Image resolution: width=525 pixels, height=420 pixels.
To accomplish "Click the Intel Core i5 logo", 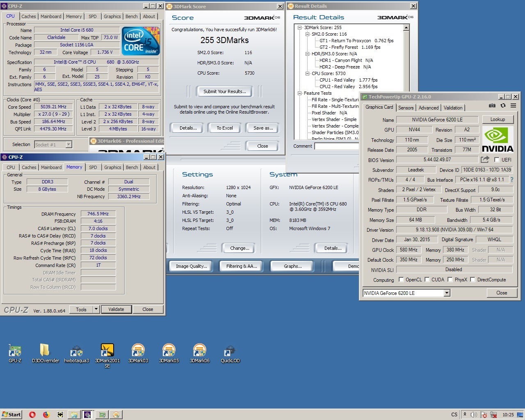I will coord(141,41).
